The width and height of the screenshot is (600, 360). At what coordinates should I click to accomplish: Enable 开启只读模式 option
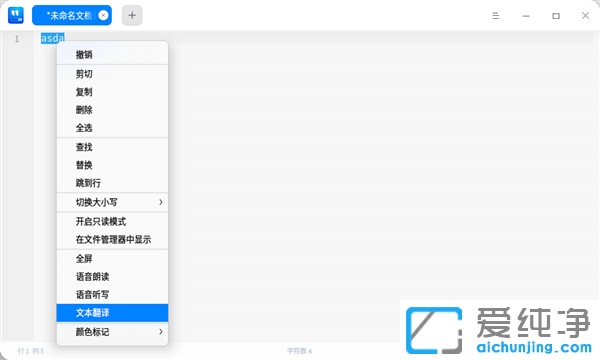pyautogui.click(x=112, y=222)
